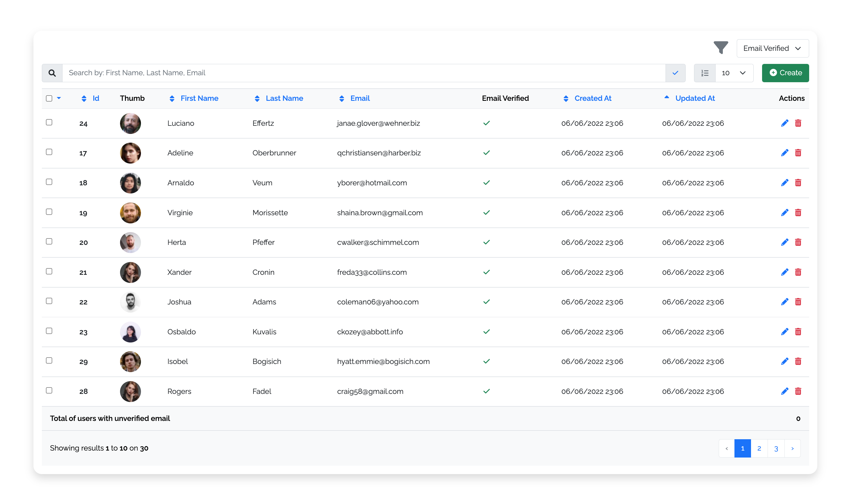Click the search magnifier icon

pyautogui.click(x=52, y=73)
